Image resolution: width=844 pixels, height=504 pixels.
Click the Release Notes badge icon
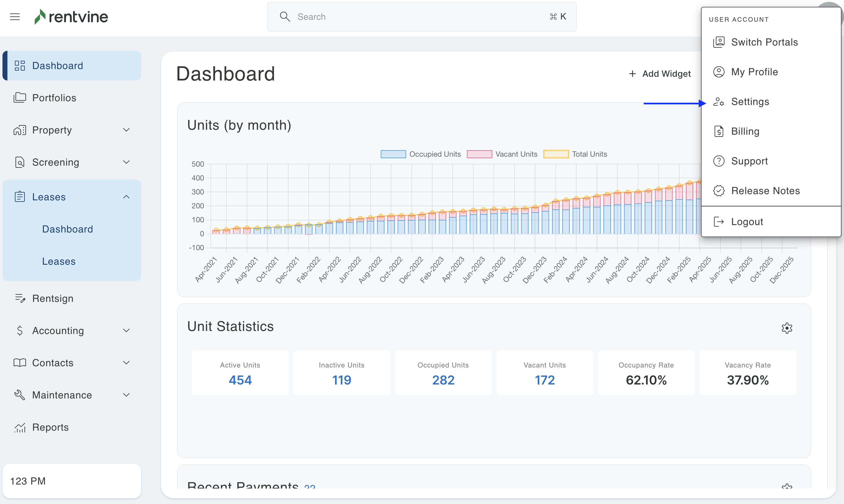click(719, 191)
